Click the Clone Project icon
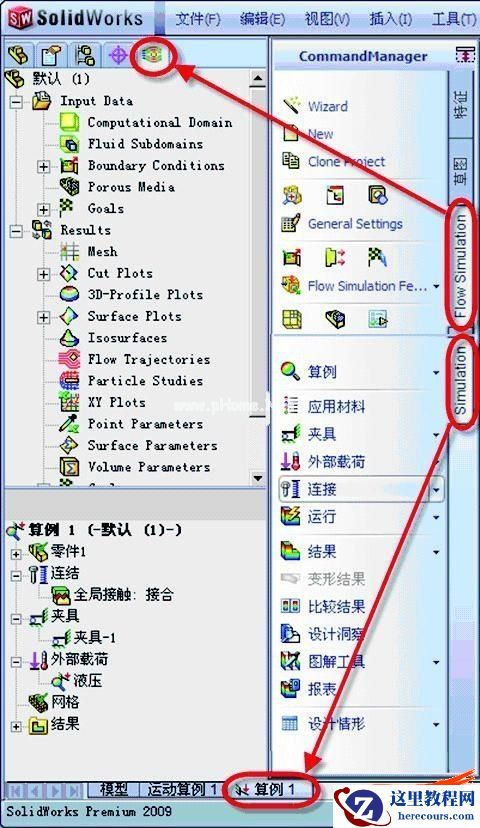 click(291, 161)
